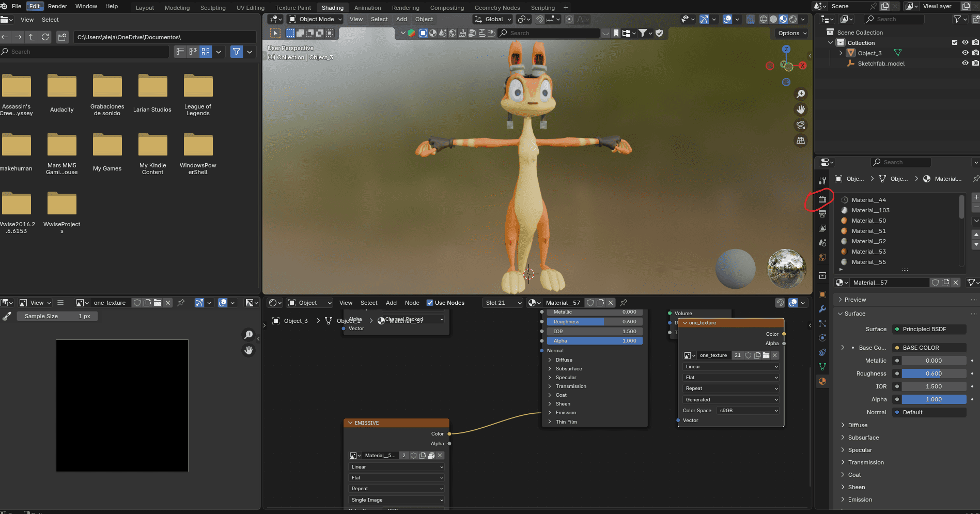Open the Modifiers wrench properties tab
Image resolution: width=980 pixels, height=514 pixels.
(x=822, y=309)
